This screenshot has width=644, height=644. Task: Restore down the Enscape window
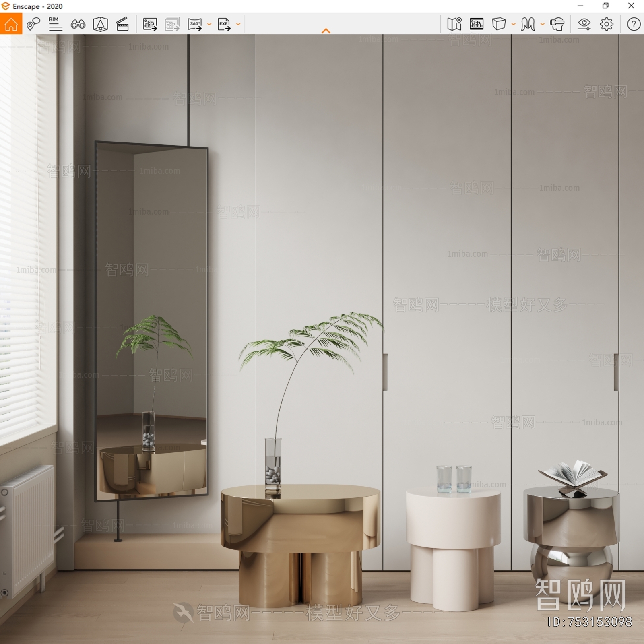pyautogui.click(x=605, y=6)
